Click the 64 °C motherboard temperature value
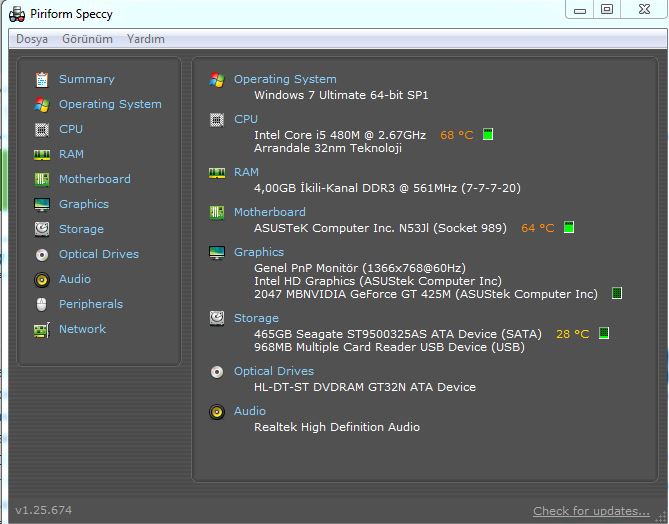The image size is (669, 524). 538,228
